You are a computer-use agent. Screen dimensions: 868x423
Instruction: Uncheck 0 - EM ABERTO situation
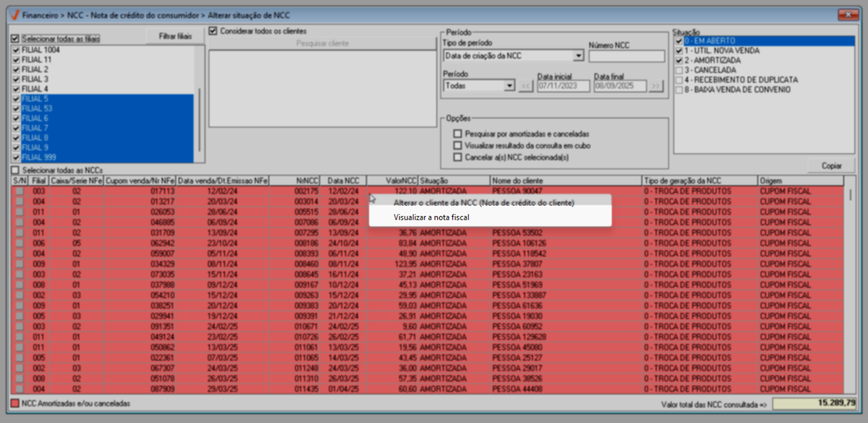[679, 41]
